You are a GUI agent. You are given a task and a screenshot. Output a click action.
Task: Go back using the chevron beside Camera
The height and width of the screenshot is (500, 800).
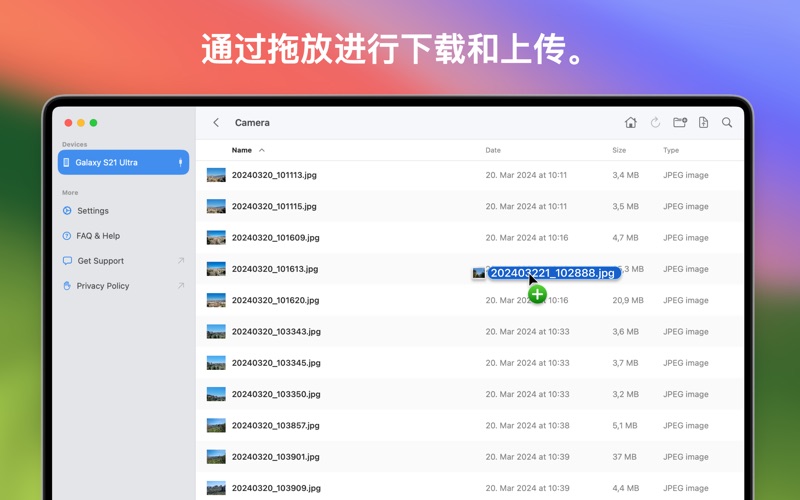point(216,122)
